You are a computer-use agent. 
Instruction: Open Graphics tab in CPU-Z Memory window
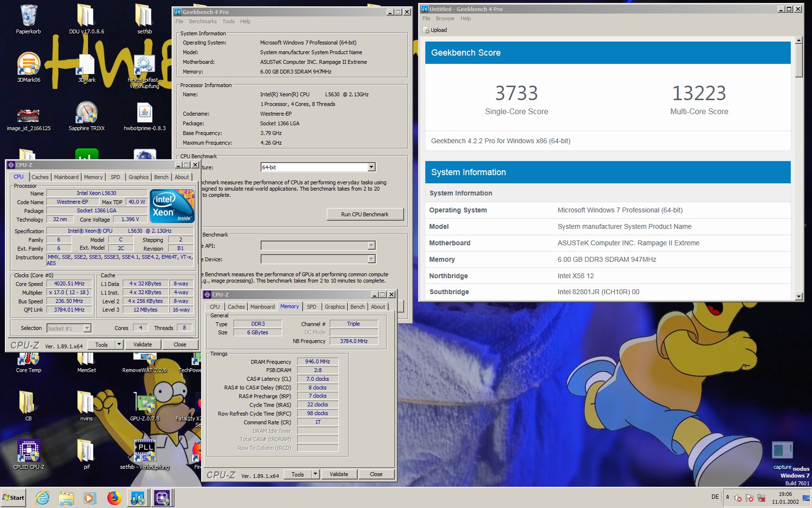(335, 307)
